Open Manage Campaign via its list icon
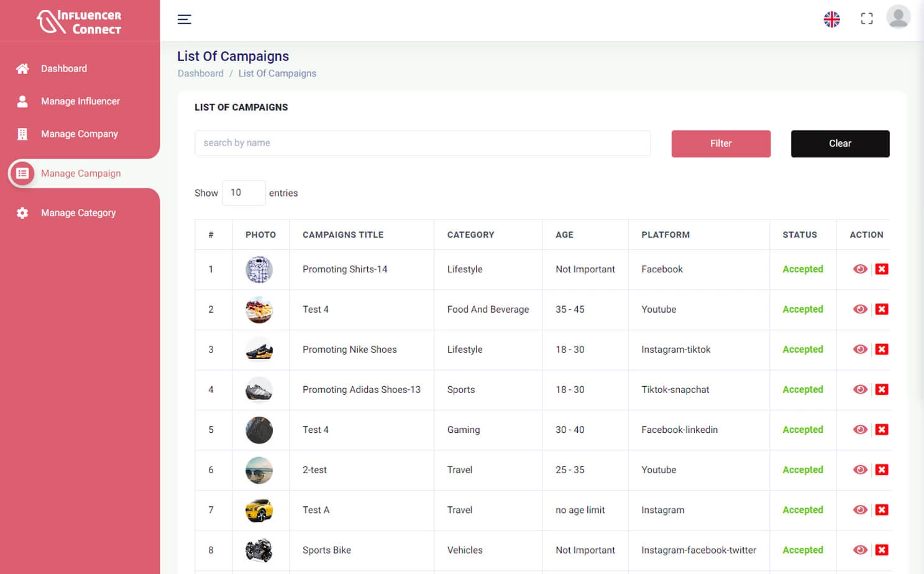Viewport: 924px width, 574px height. coord(22,174)
